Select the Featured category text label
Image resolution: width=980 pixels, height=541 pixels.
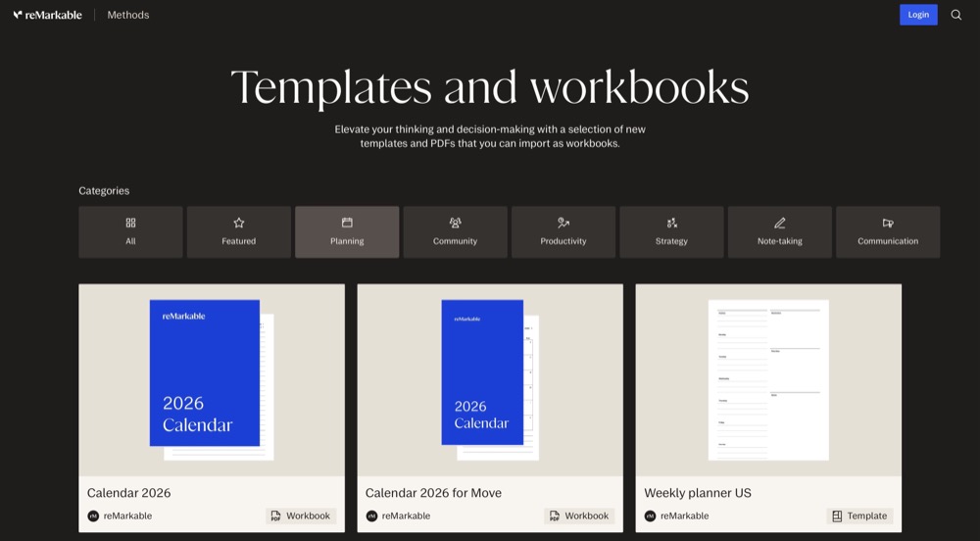pos(239,241)
